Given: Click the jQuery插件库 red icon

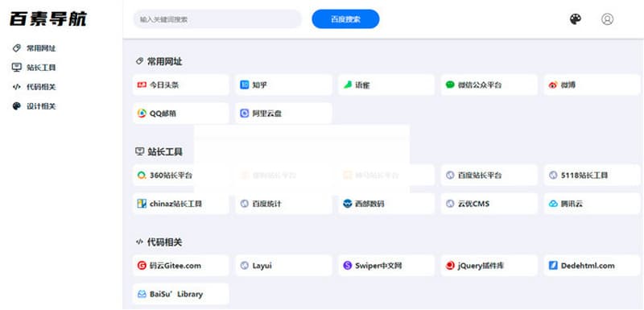Looking at the screenshot, I should pyautogui.click(x=450, y=266).
